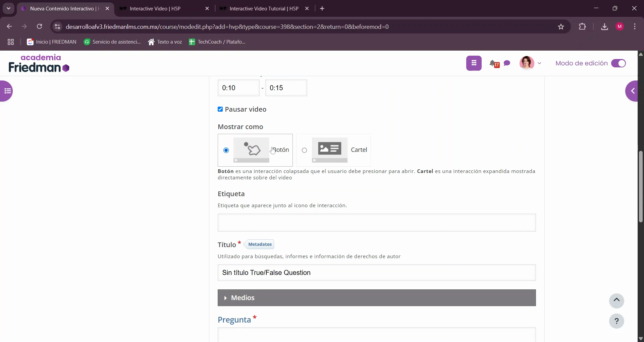
Task: Click the Botón display option thumbnail
Action: point(251,150)
